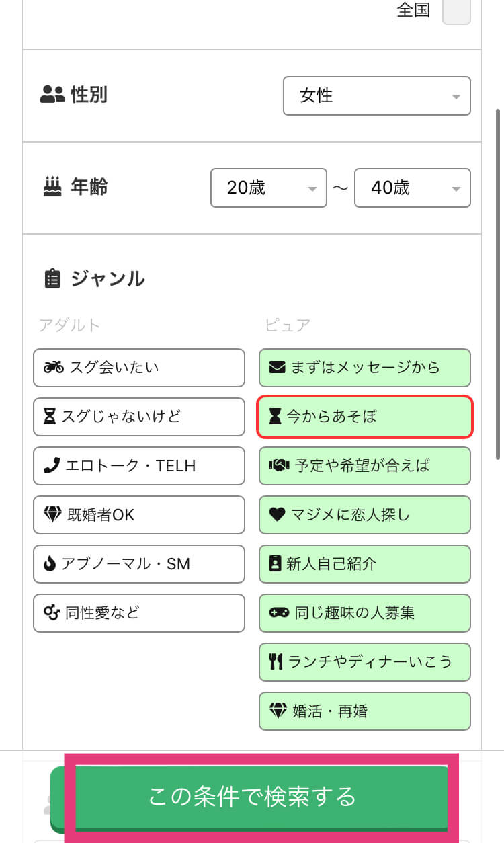The width and height of the screenshot is (504, 843).
Task: Click the motorcycle icon on スグ会いたい
Action: point(54,368)
